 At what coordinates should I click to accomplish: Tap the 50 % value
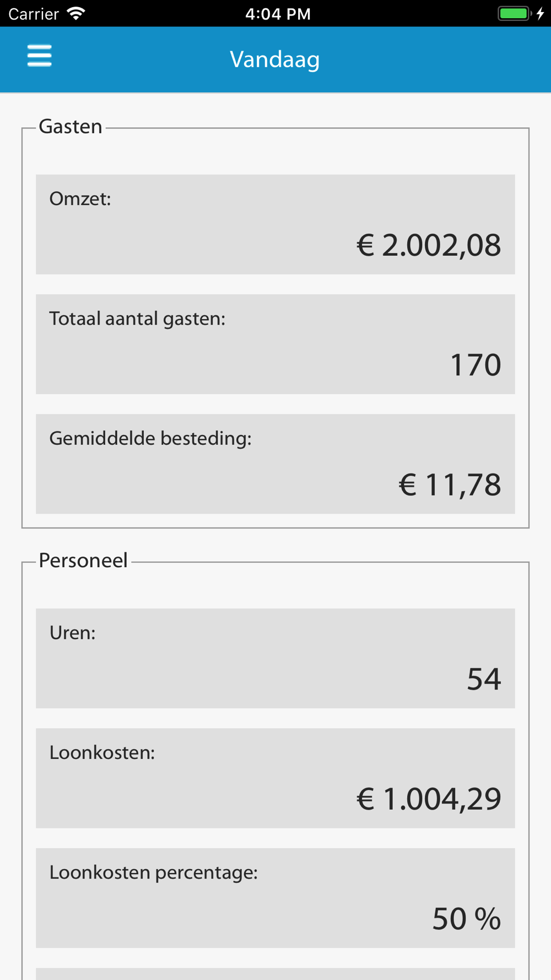point(467,919)
